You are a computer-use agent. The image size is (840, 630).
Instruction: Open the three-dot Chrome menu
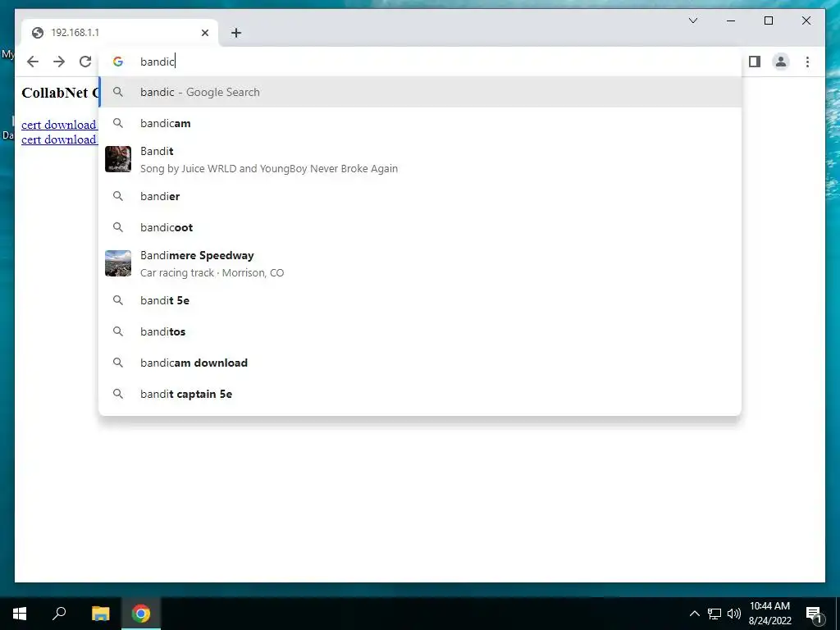(x=807, y=62)
